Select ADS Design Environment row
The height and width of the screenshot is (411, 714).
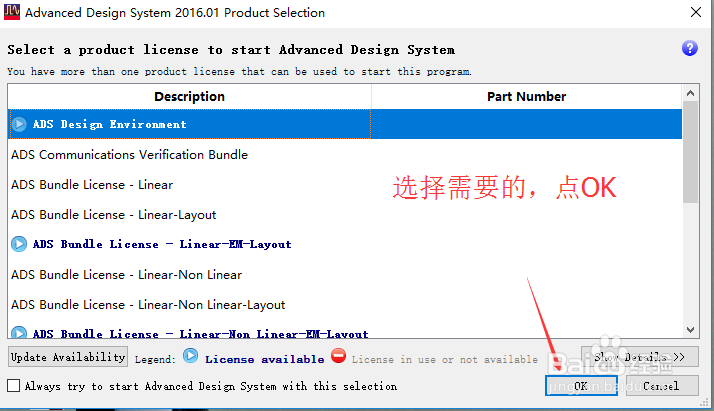(x=345, y=124)
